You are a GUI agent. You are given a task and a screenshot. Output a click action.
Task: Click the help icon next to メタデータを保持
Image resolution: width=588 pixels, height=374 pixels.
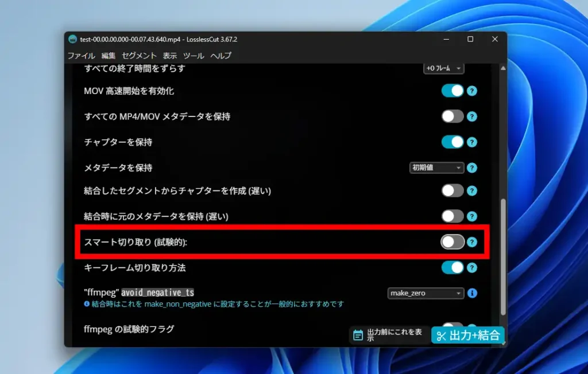tap(472, 167)
